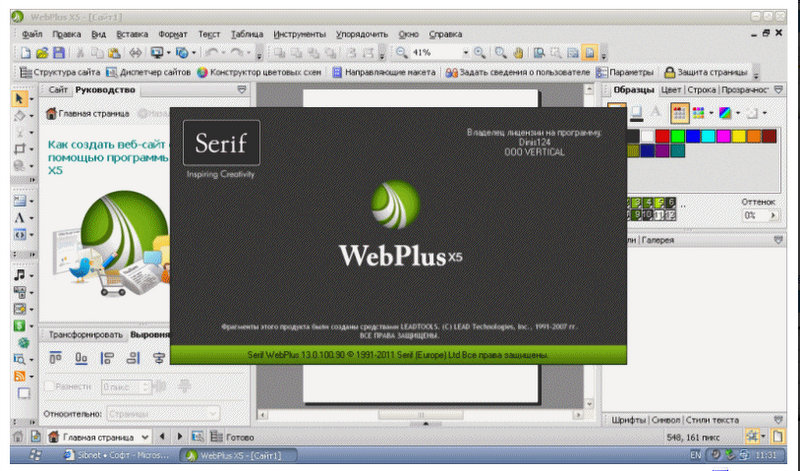The height and width of the screenshot is (471, 800).
Task: Pick the magenta color swatch
Action: pos(723,136)
